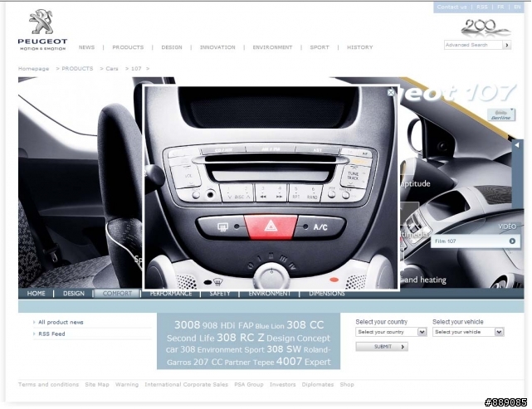
Task: Collapse the side panel arrow
Action: [x=517, y=145]
